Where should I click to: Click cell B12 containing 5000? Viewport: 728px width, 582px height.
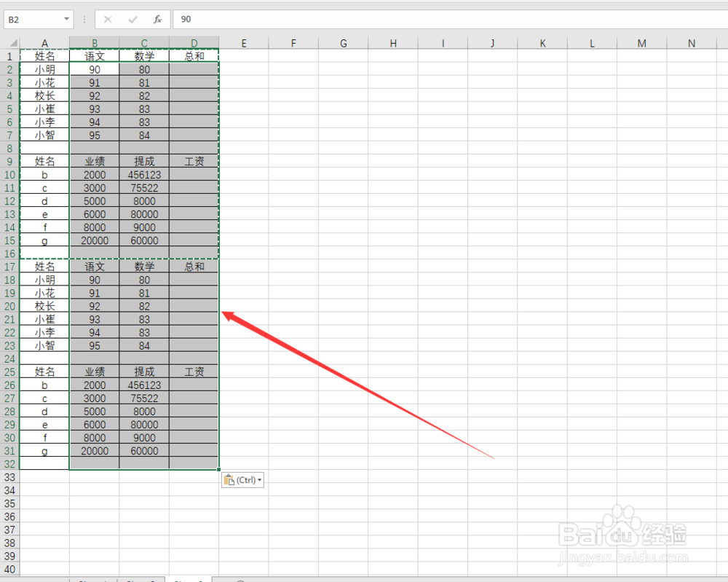point(94,201)
